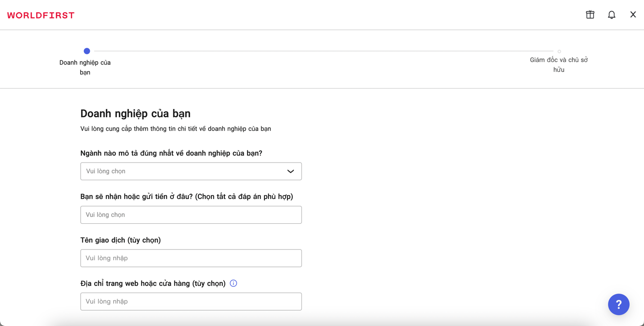Click the info icon beside website address label
644x326 pixels.
[233, 283]
